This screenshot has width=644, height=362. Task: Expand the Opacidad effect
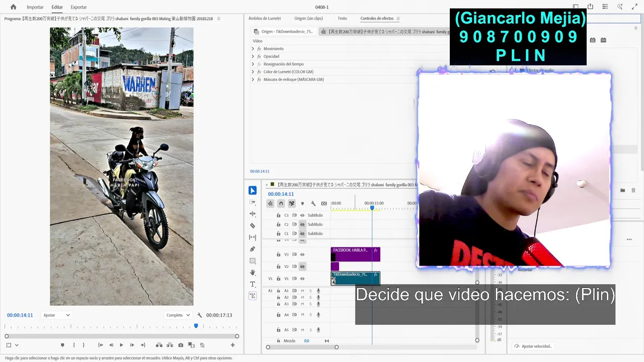(x=253, y=56)
